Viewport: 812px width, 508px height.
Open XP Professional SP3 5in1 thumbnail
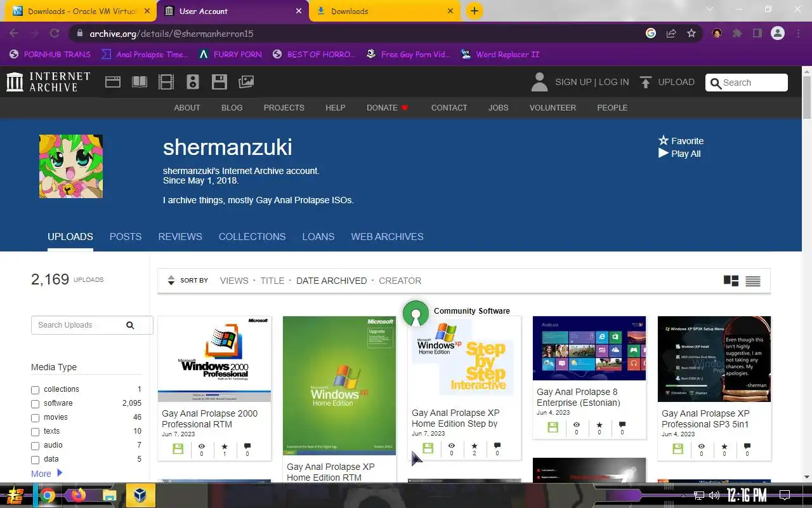tap(714, 359)
